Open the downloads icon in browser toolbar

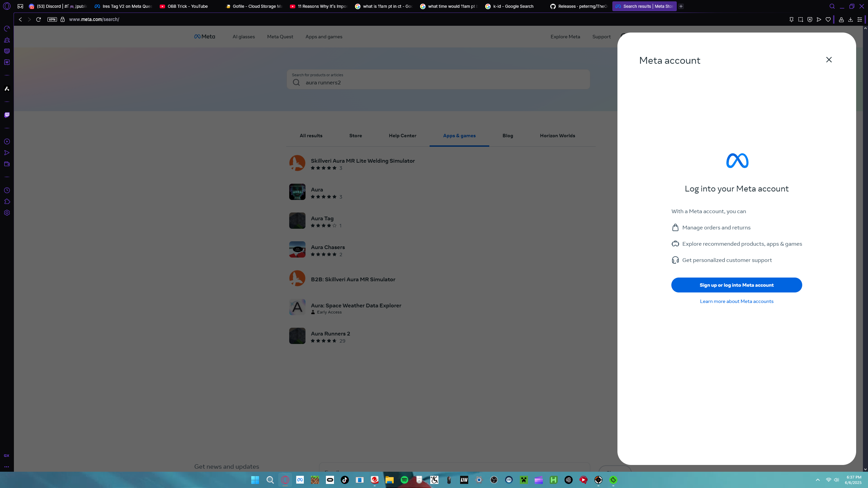tap(850, 20)
